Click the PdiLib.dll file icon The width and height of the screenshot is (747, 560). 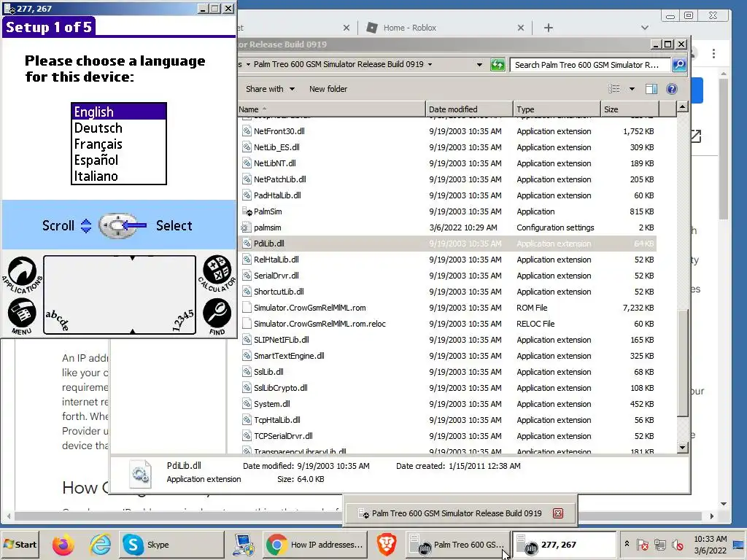247,244
